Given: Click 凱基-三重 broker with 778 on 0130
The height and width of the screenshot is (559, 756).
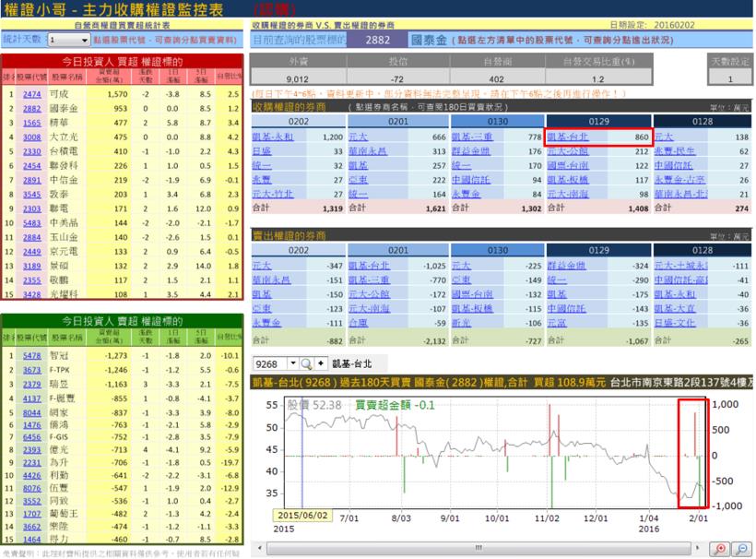Looking at the screenshot, I should [x=472, y=137].
